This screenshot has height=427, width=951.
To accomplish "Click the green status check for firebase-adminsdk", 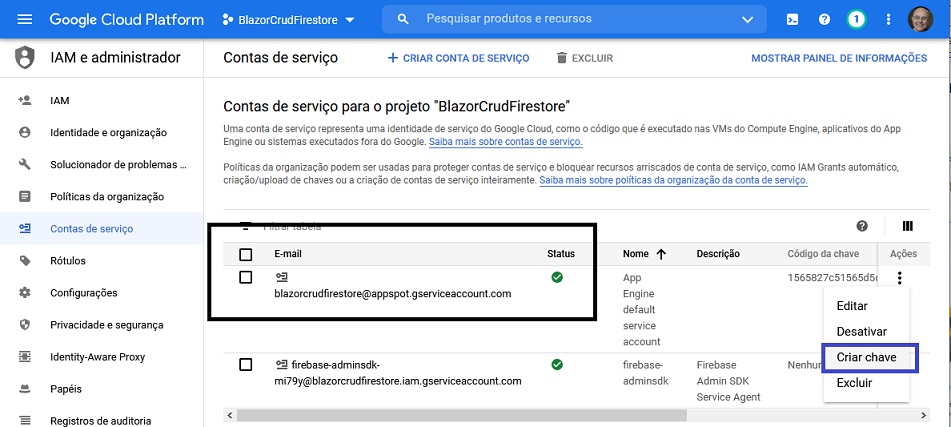I will click(557, 365).
